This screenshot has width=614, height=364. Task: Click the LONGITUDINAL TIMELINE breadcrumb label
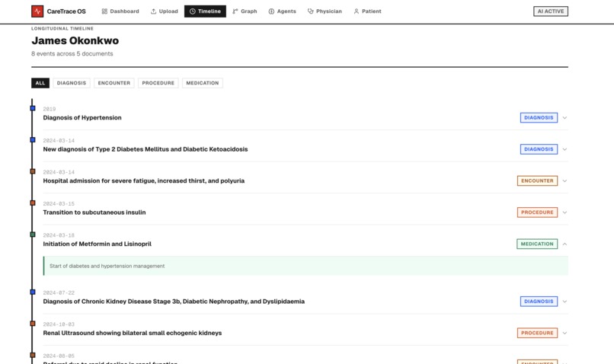(62, 29)
